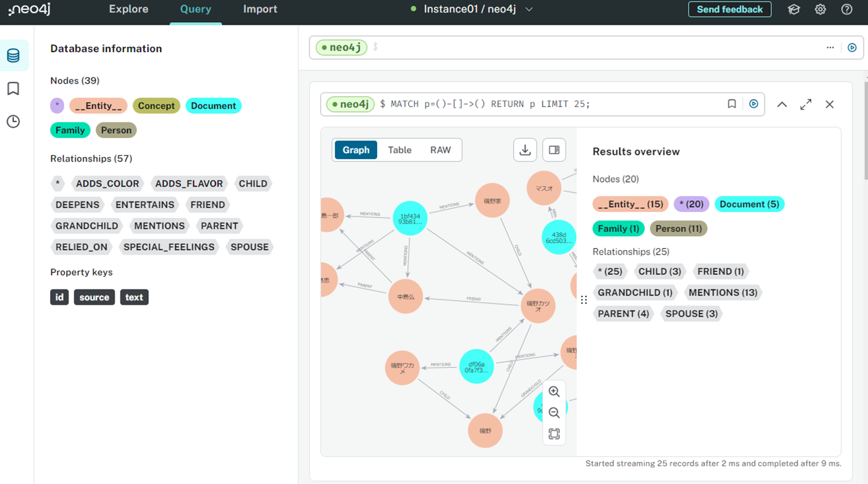Zoom in on the graph
This screenshot has width=868, height=484.
coord(554,392)
